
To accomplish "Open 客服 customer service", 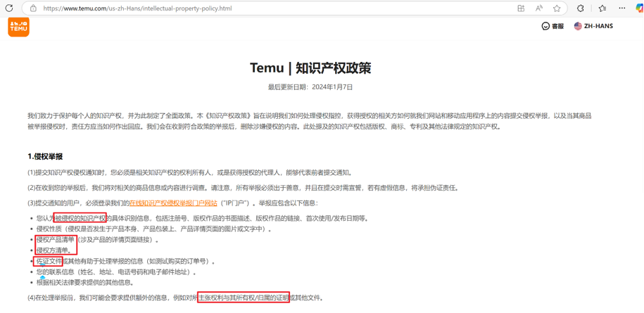I will tap(553, 26).
